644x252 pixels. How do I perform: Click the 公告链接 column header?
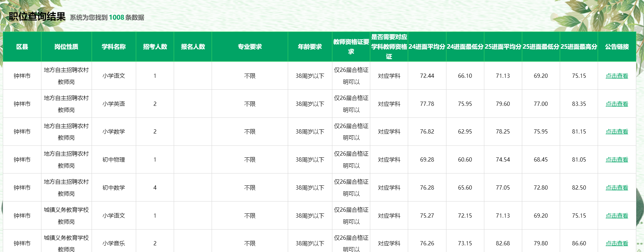(x=617, y=47)
